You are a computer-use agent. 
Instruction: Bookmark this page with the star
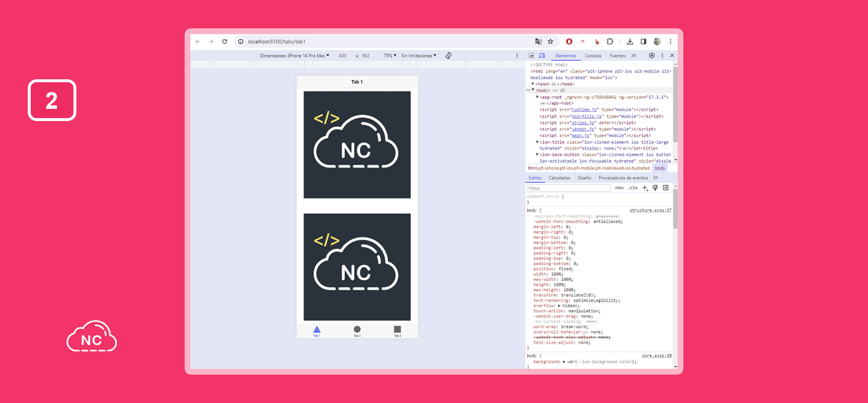[550, 42]
